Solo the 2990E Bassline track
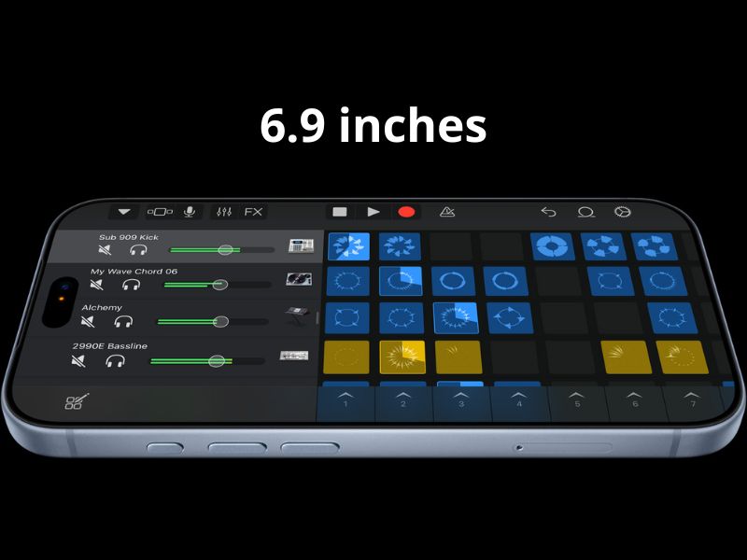Viewport: 747px width, 560px height. point(115,361)
